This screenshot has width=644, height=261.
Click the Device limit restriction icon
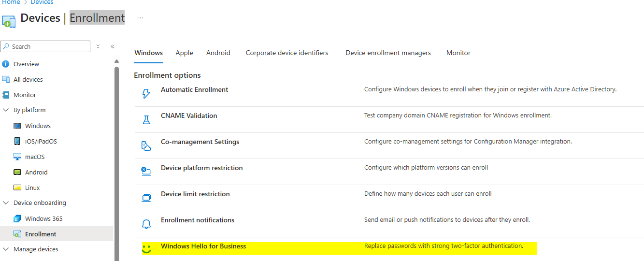pos(146,197)
